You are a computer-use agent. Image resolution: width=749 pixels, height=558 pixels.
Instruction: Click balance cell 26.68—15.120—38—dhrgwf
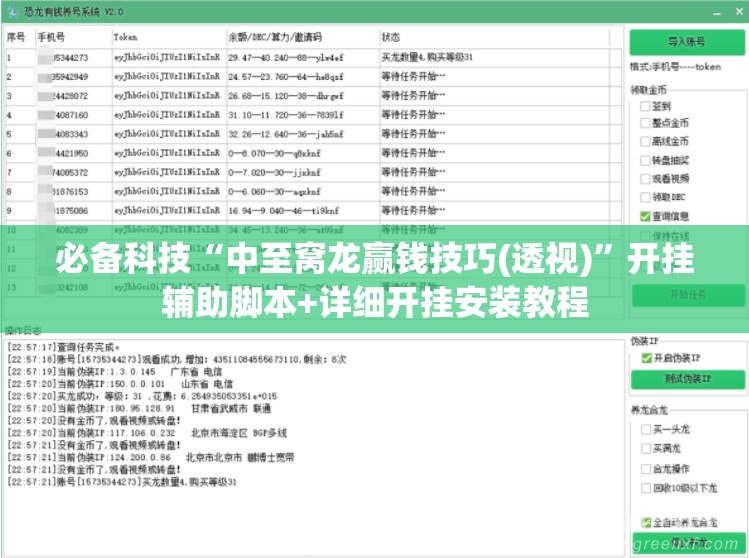click(x=286, y=96)
